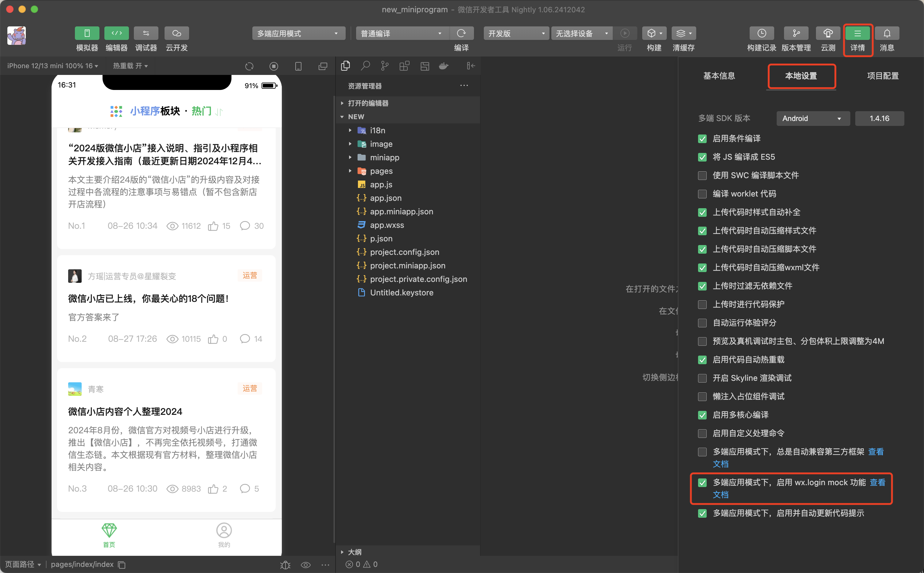Click the user avatar in top-left toolbar
The width and height of the screenshot is (924, 573).
pos(16,36)
